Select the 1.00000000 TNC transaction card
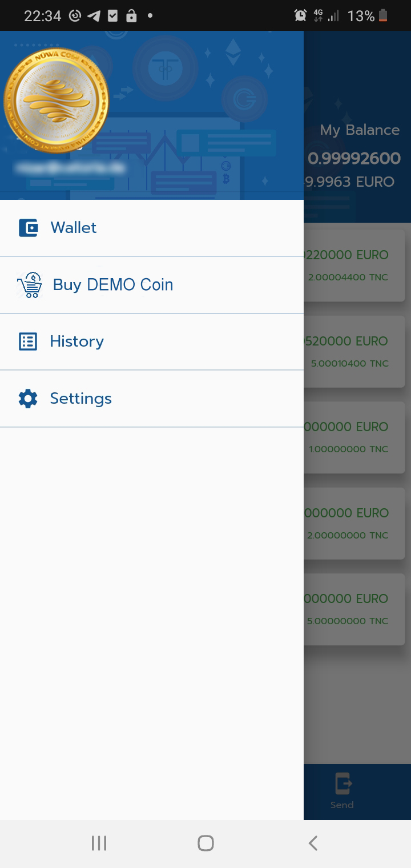Screen dimensions: 411x868 coord(354,437)
